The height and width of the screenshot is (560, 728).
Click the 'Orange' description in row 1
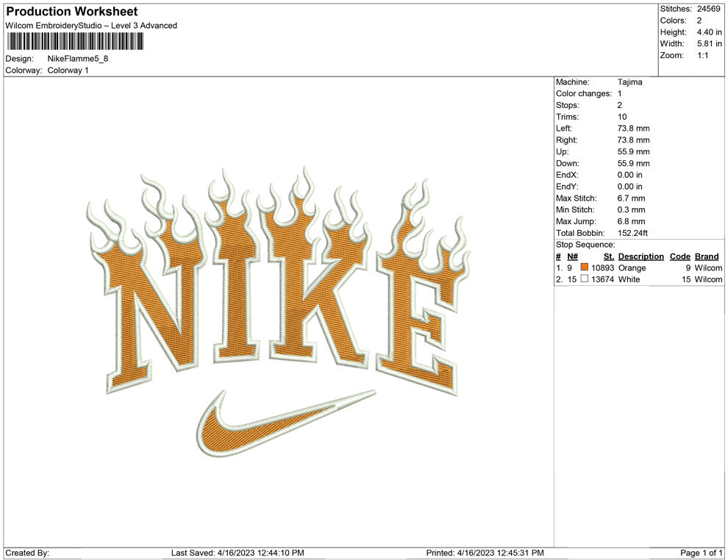click(x=632, y=268)
